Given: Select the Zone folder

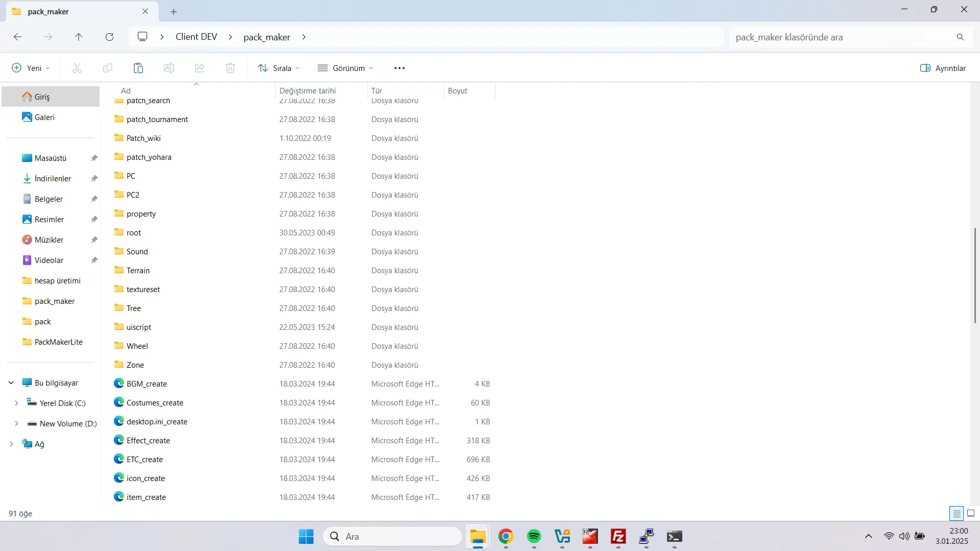Looking at the screenshot, I should (135, 365).
